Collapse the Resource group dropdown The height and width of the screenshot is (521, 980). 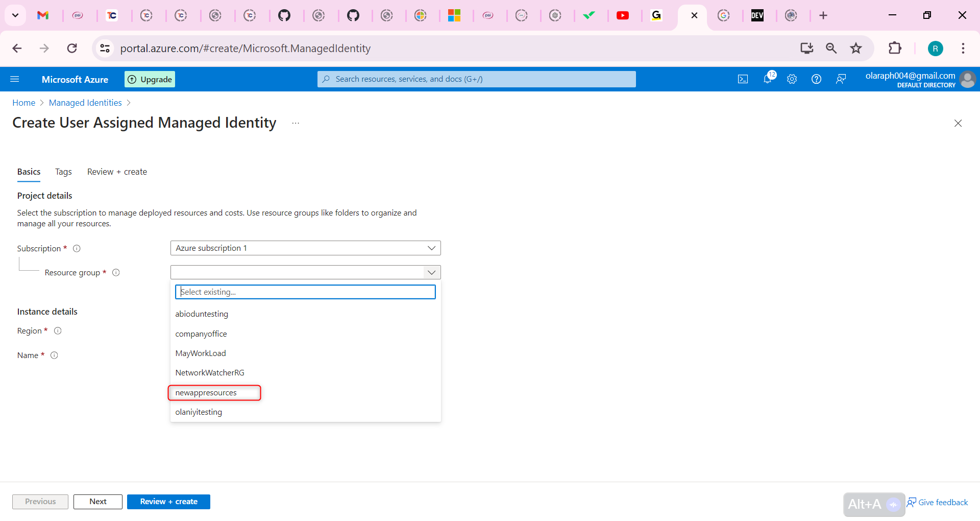click(431, 272)
